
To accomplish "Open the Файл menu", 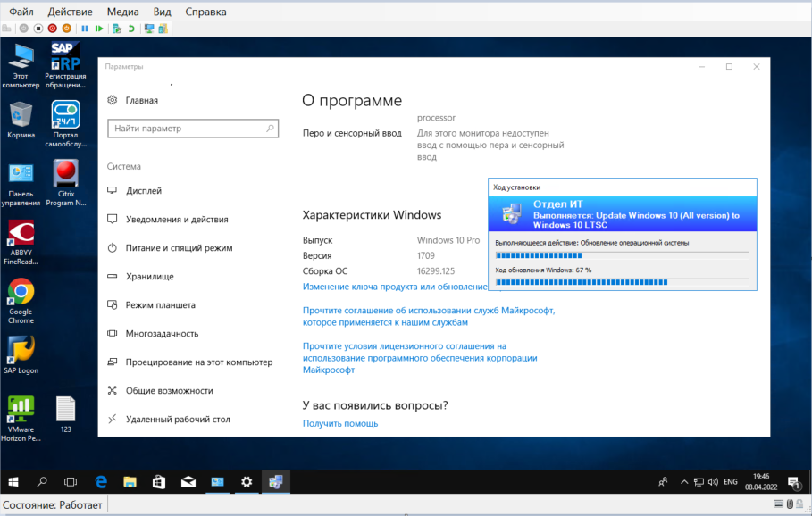I will (x=21, y=12).
